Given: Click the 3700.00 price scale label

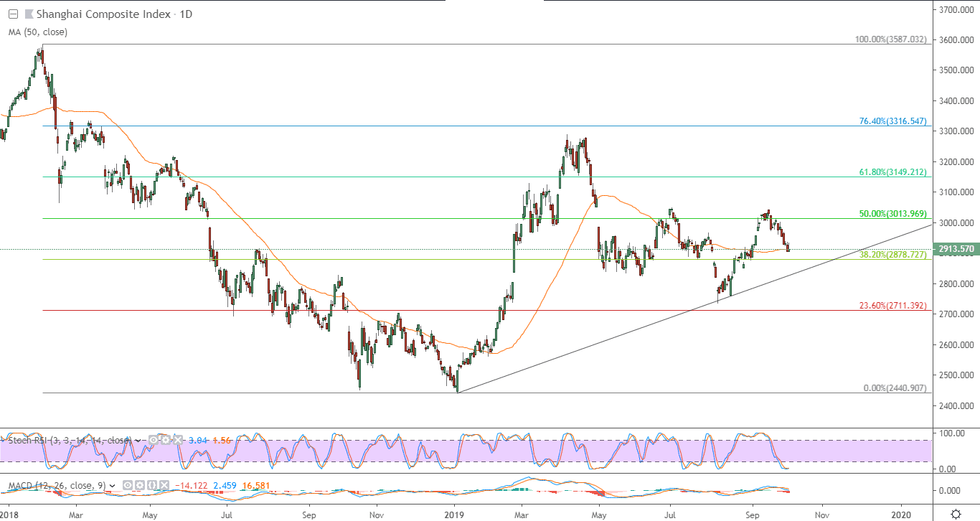Looking at the screenshot, I should pyautogui.click(x=955, y=9).
